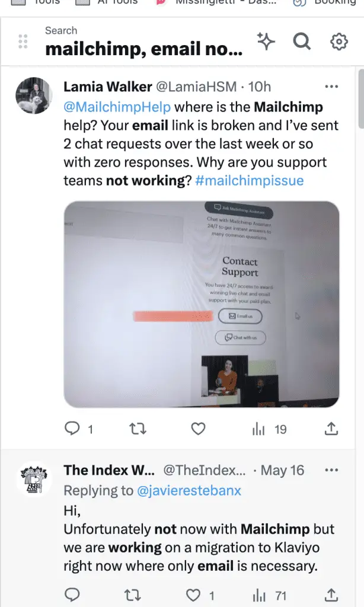
Task: Click the sparkle AI icon in header
Action: (x=266, y=41)
